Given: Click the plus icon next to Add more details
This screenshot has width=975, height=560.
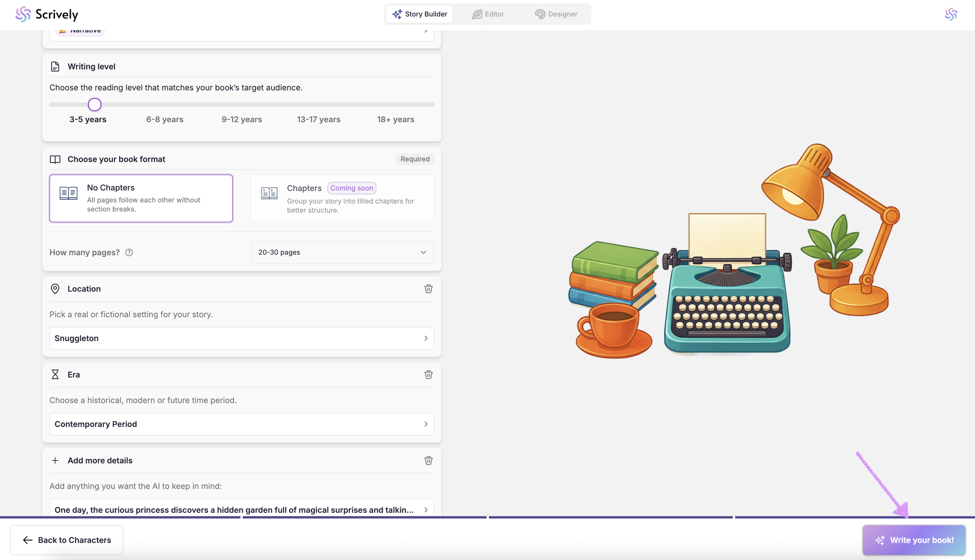Looking at the screenshot, I should point(55,461).
